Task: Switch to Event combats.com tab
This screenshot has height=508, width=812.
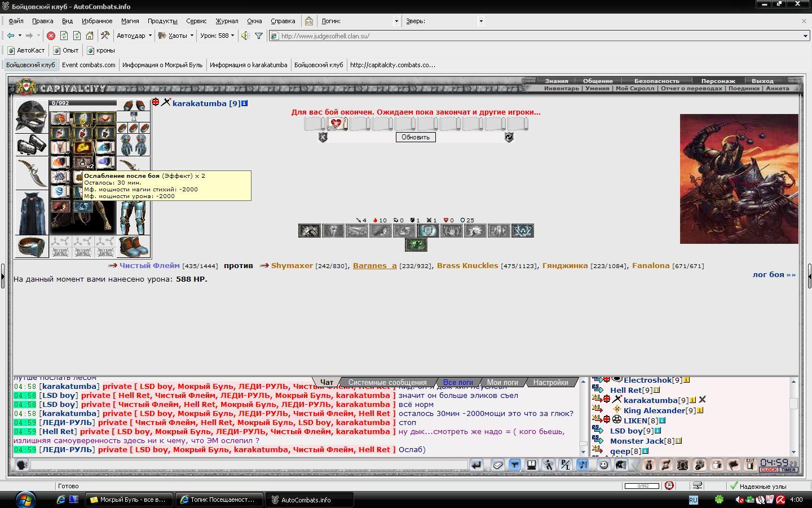Action: coord(89,65)
